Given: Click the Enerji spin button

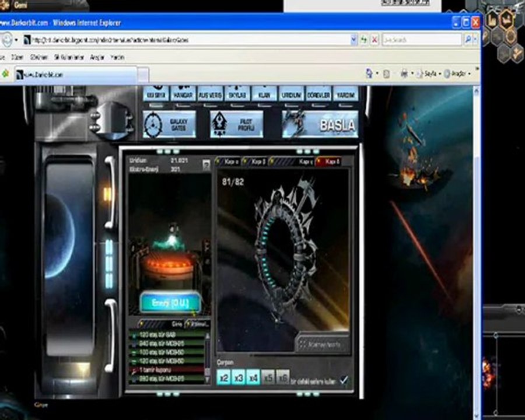Looking at the screenshot, I should pyautogui.click(x=170, y=303).
